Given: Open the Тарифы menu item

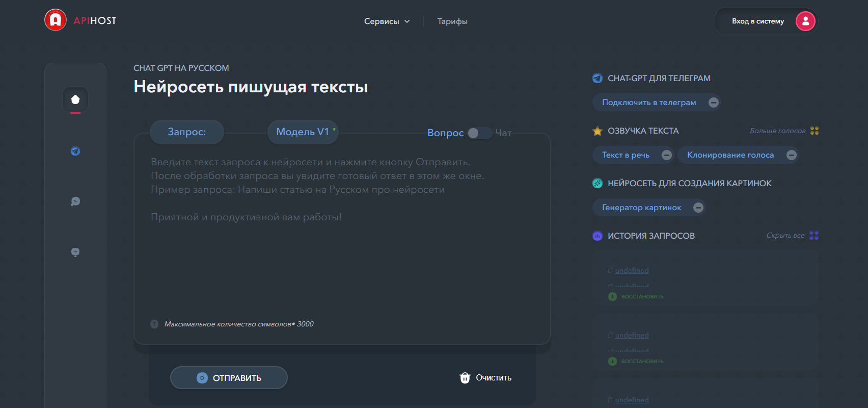Looking at the screenshot, I should (x=452, y=21).
